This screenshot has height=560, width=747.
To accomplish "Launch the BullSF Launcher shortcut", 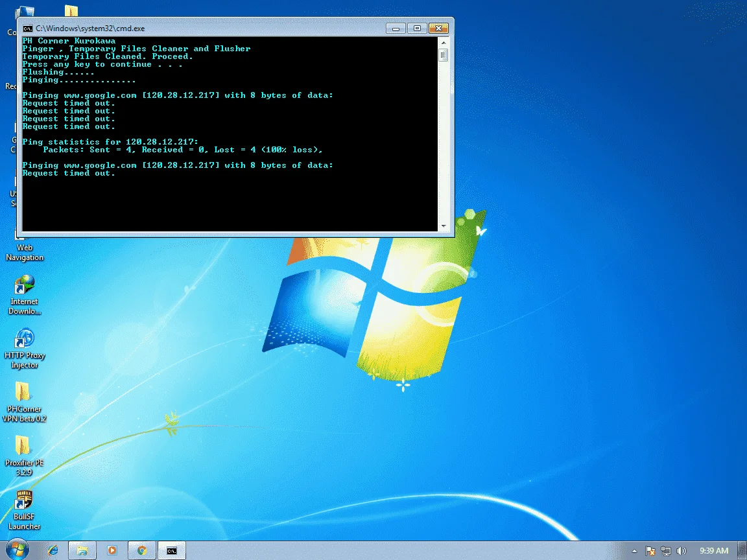I will (x=24, y=510).
